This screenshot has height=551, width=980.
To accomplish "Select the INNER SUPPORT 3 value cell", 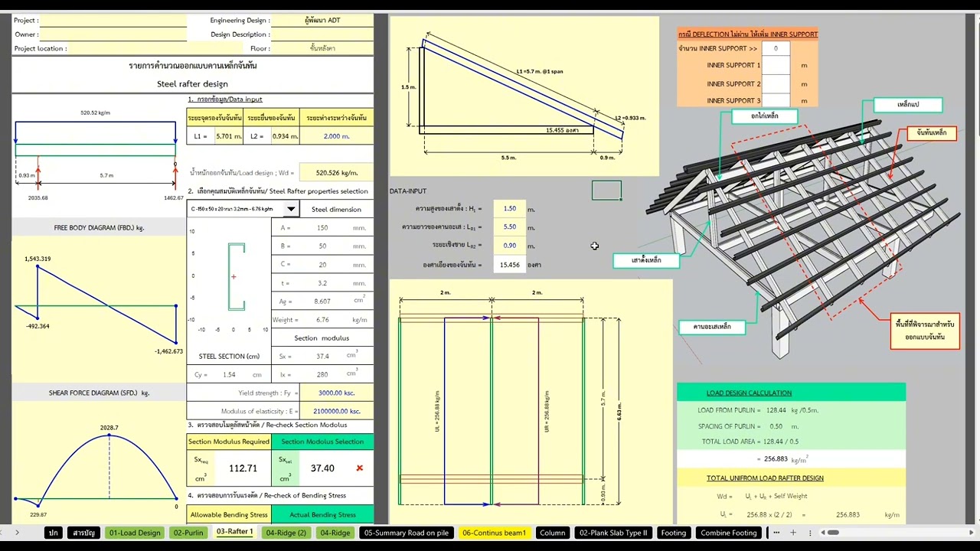I will pyautogui.click(x=776, y=101).
